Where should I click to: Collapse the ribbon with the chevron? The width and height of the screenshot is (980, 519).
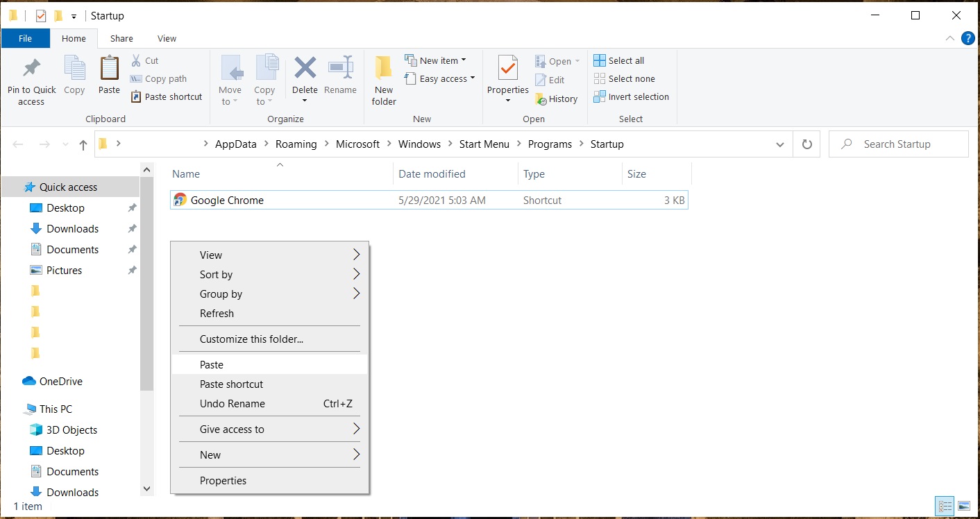(950, 39)
